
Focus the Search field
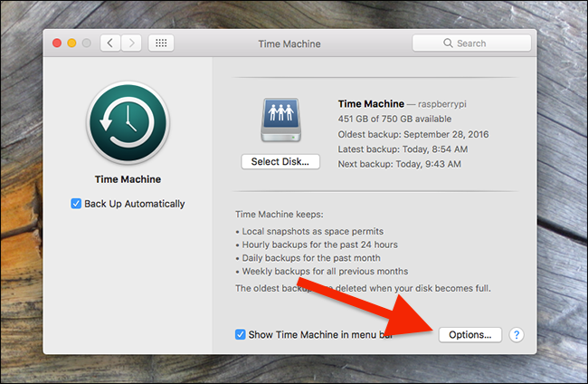click(x=471, y=43)
